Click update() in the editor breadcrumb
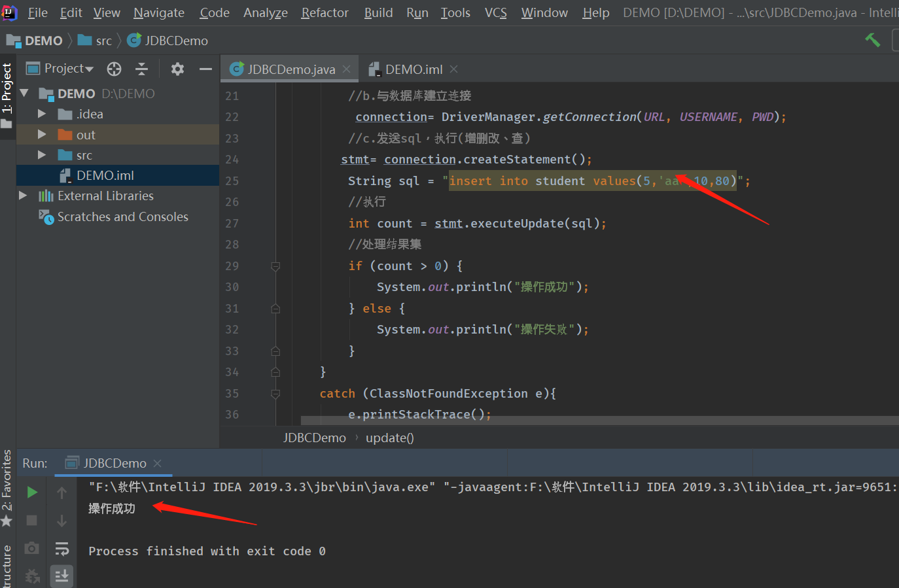899x588 pixels. point(389,438)
